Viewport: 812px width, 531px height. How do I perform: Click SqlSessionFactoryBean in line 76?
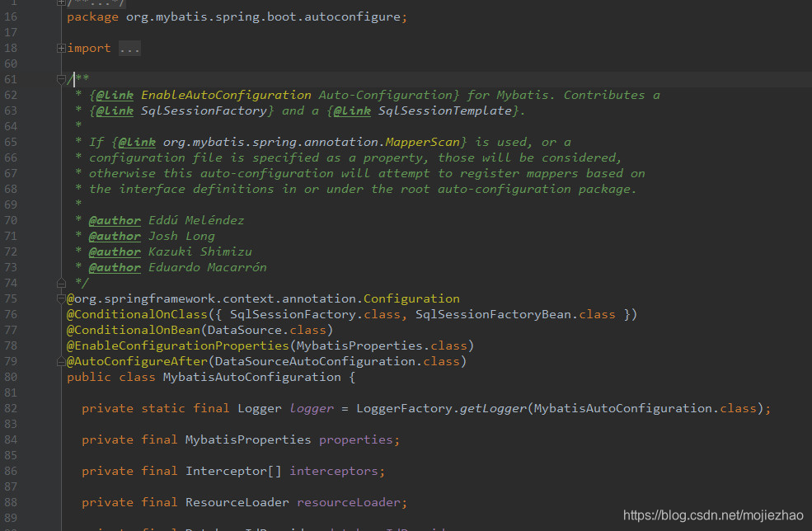[x=493, y=314]
